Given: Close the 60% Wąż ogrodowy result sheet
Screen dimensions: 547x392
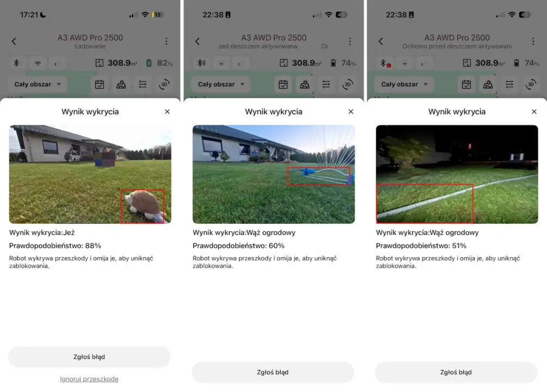Looking at the screenshot, I should pyautogui.click(x=351, y=112).
